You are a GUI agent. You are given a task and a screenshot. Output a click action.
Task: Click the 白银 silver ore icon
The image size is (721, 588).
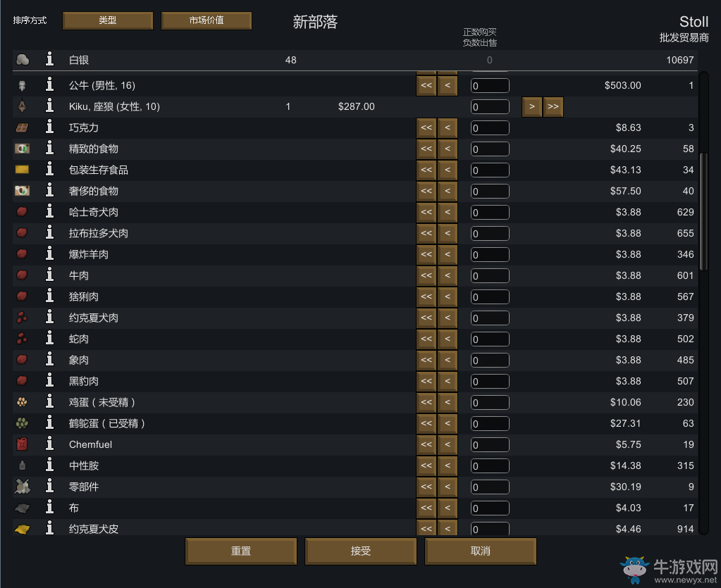(23, 60)
